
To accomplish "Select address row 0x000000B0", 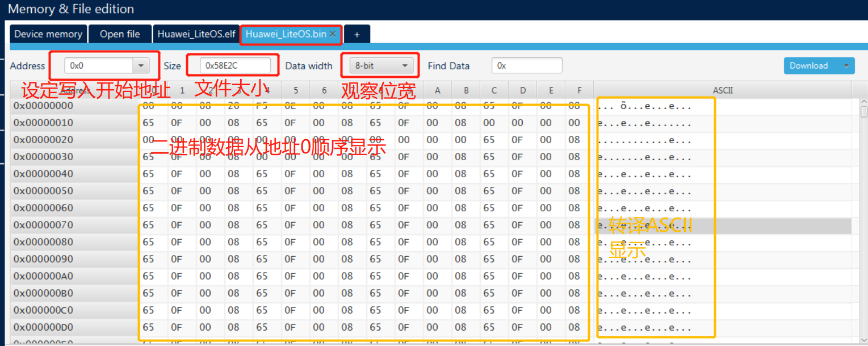I will 75,293.
